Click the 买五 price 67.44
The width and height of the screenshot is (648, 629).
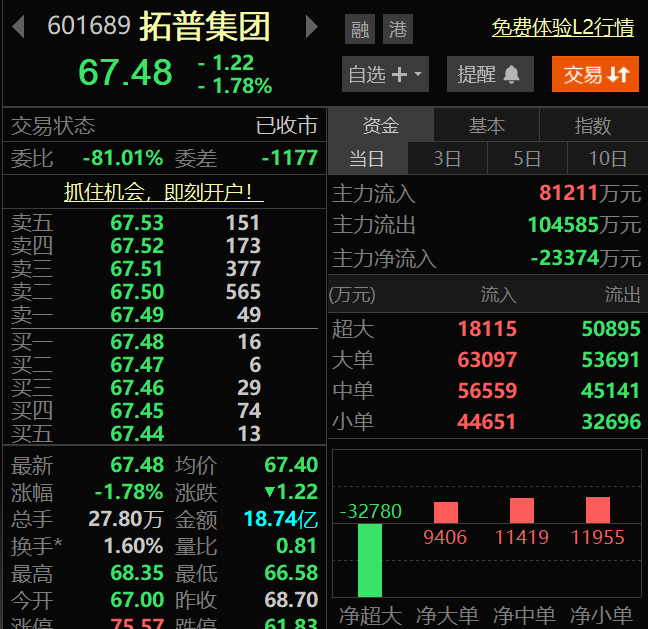click(137, 434)
